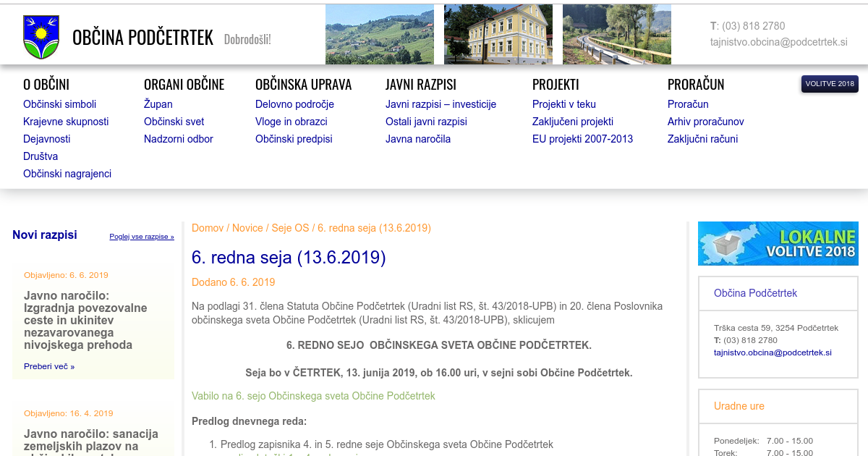Viewport: 868px width, 456px height.
Task: Click Seje OS breadcrumb link
Action: coord(290,228)
